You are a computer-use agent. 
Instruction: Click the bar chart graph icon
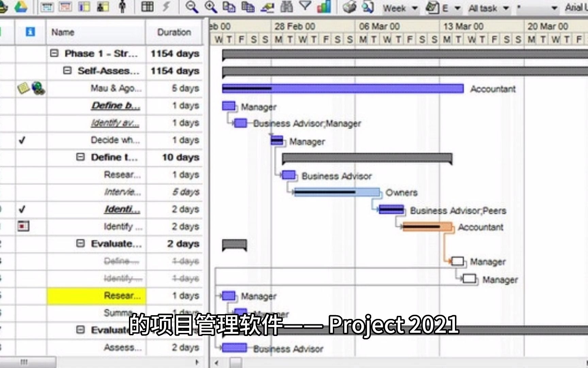click(x=324, y=7)
